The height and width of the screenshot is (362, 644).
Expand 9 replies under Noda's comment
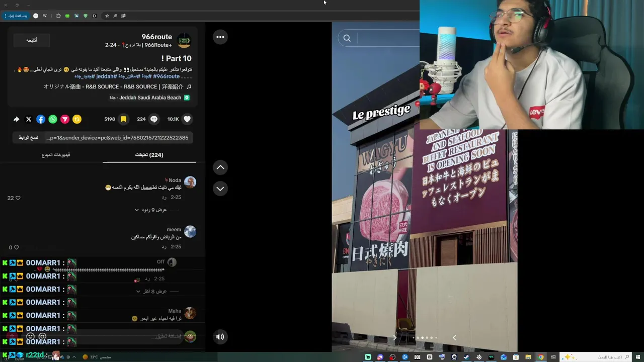(x=151, y=210)
